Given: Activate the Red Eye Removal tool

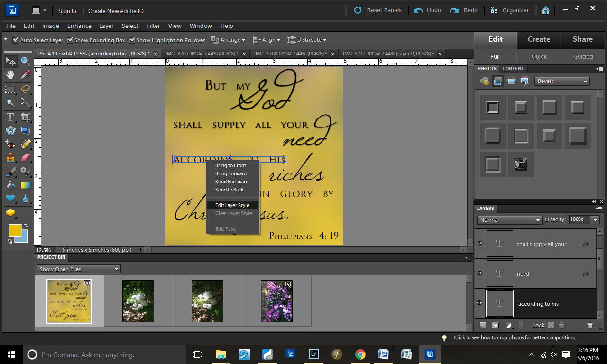Looking at the screenshot, I should pyautogui.click(x=10, y=144).
